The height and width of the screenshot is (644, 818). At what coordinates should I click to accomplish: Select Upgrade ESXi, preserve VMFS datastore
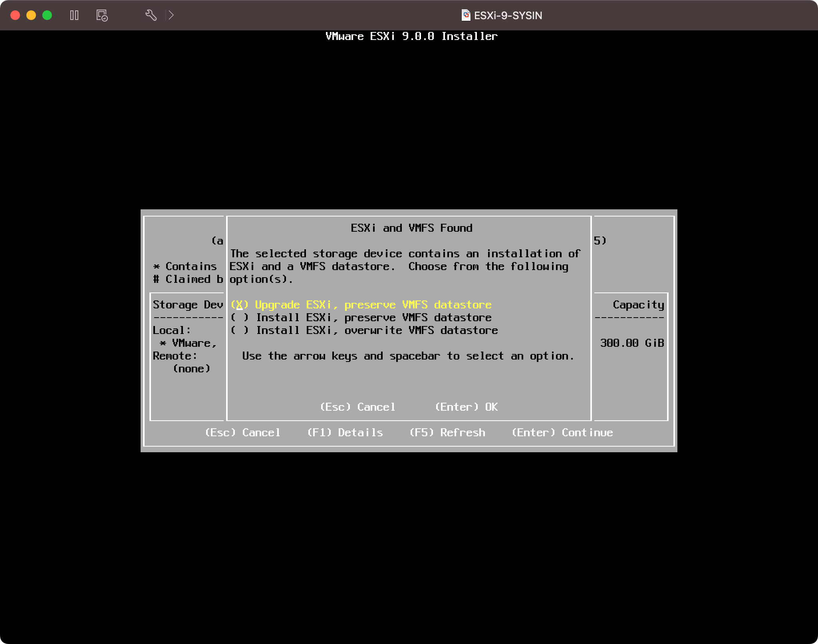coord(361,305)
